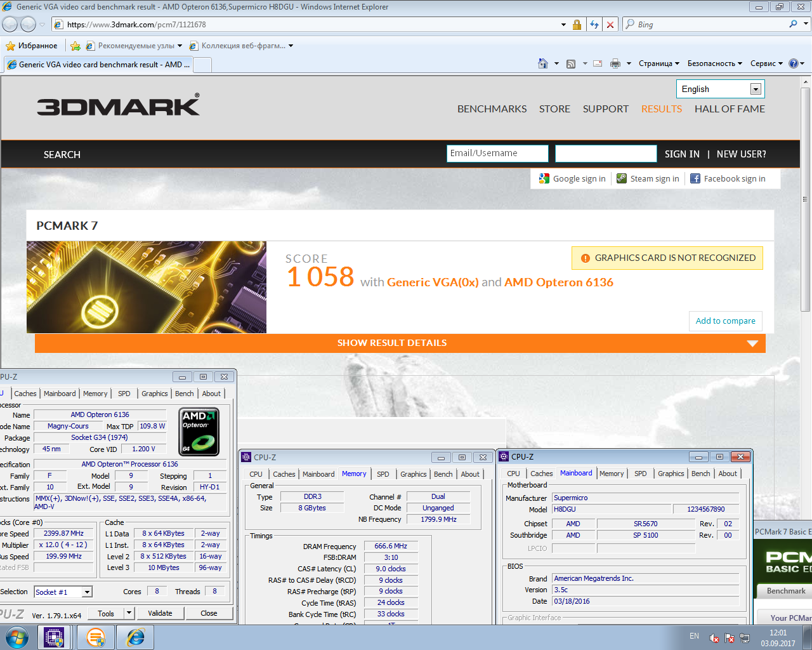Open the CPU-Z Tools dropdown arrow
812x650 pixels.
129,613
